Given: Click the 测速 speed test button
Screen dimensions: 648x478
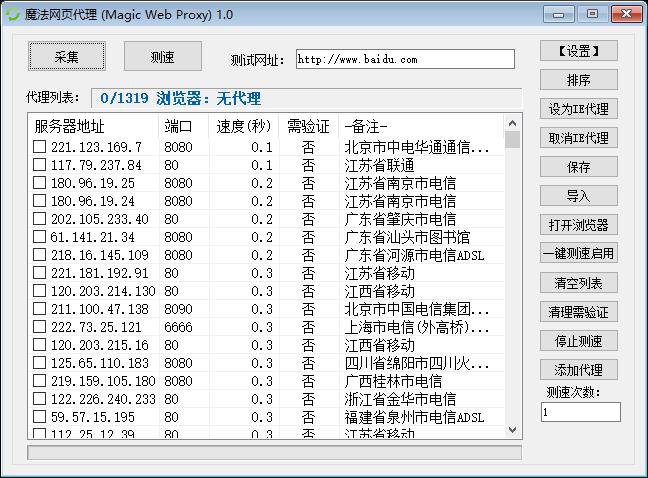Looking at the screenshot, I should [162, 57].
